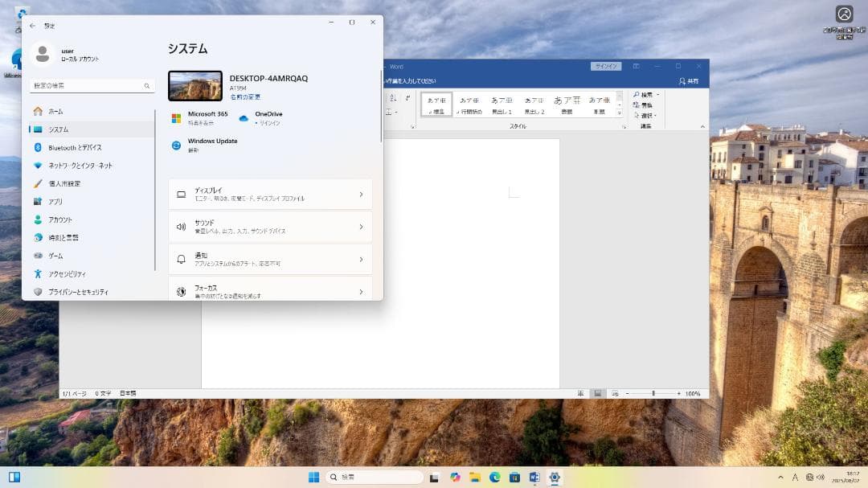Expand the サウンド settings row
868x488 pixels.
270,226
